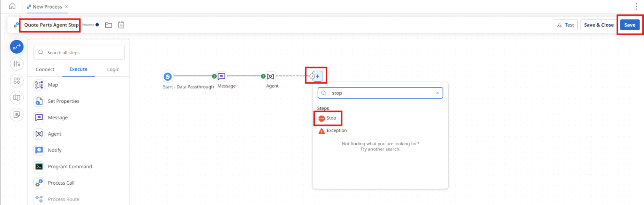Open the notes clipboard icon in header

(121, 25)
